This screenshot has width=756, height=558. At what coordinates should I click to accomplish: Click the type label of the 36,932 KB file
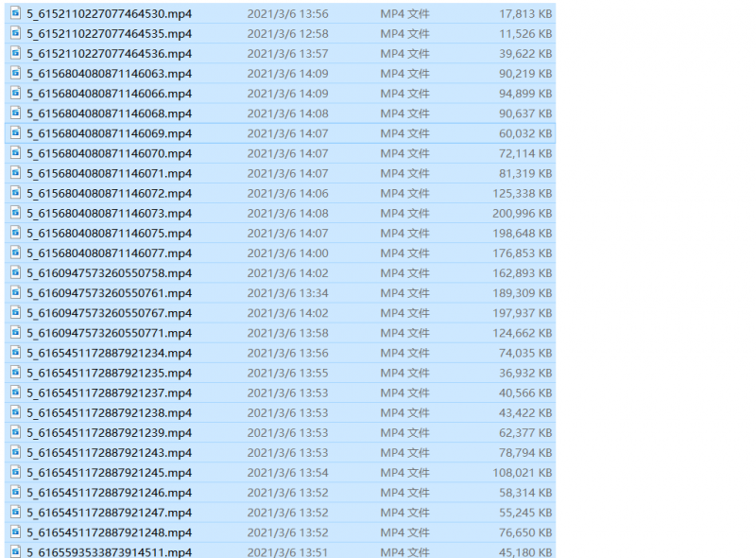(404, 373)
